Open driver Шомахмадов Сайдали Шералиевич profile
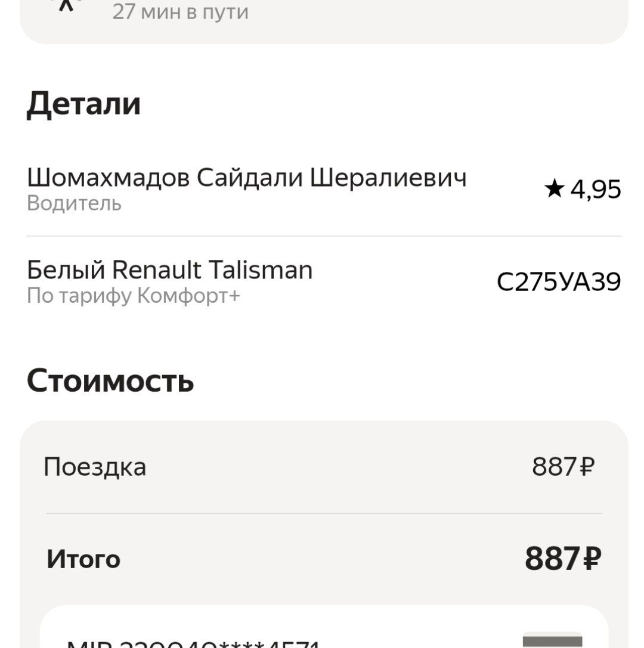644x648 pixels. point(247,178)
